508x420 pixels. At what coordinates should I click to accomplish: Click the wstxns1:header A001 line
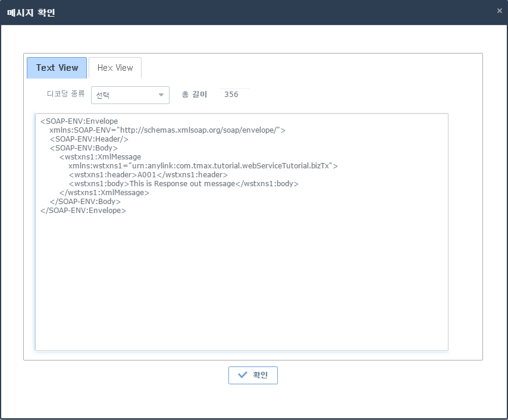point(148,175)
